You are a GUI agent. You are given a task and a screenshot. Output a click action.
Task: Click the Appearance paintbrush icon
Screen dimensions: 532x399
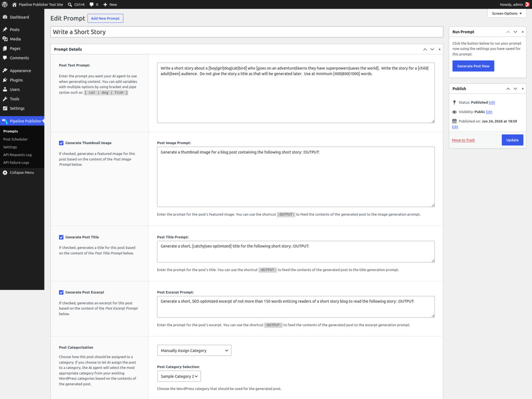[x=5, y=70]
